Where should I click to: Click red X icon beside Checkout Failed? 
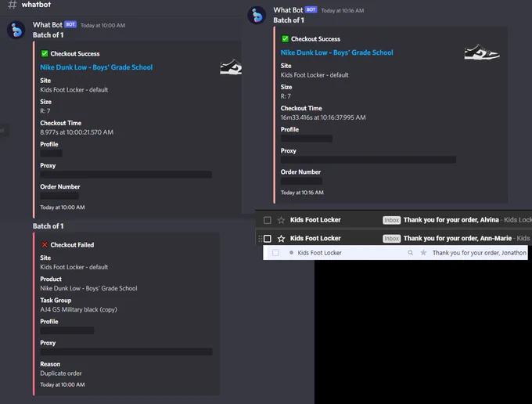(44, 244)
